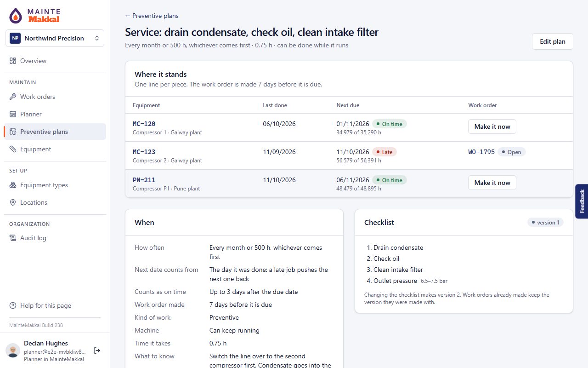Click the Planner calendar icon
The width and height of the screenshot is (588, 368).
(13, 114)
